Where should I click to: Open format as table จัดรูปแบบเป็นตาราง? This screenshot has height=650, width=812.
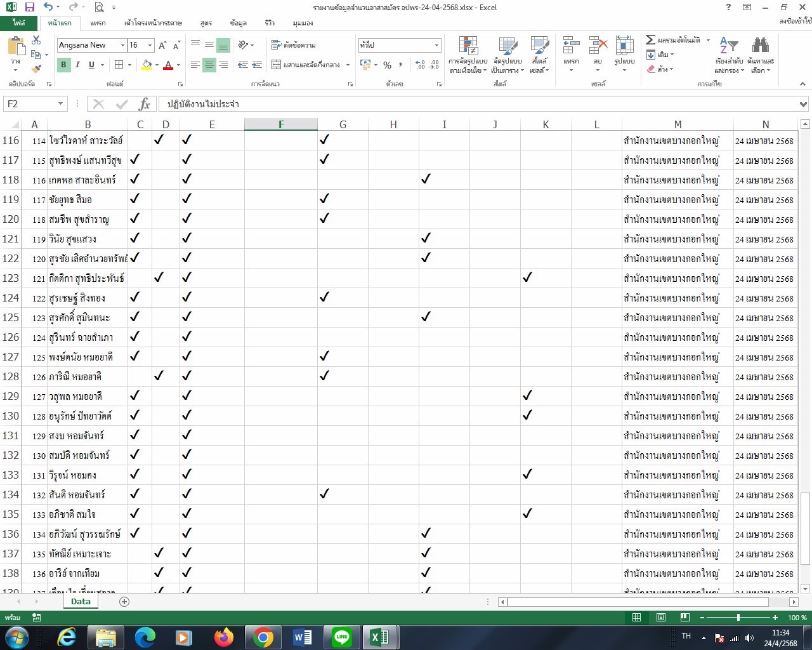coord(507,55)
